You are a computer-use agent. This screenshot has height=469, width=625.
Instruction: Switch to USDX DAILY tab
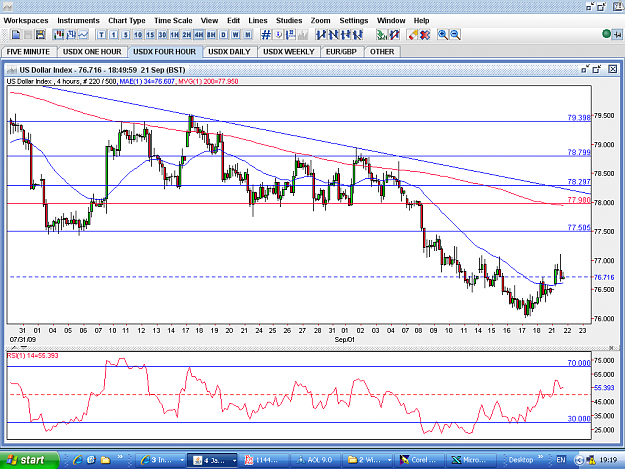(229, 52)
